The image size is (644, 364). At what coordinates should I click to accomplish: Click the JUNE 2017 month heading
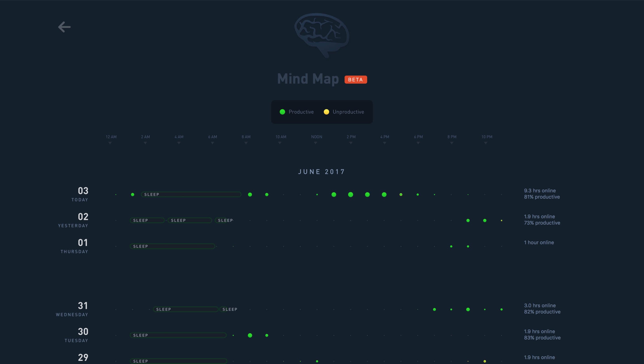[322, 172]
